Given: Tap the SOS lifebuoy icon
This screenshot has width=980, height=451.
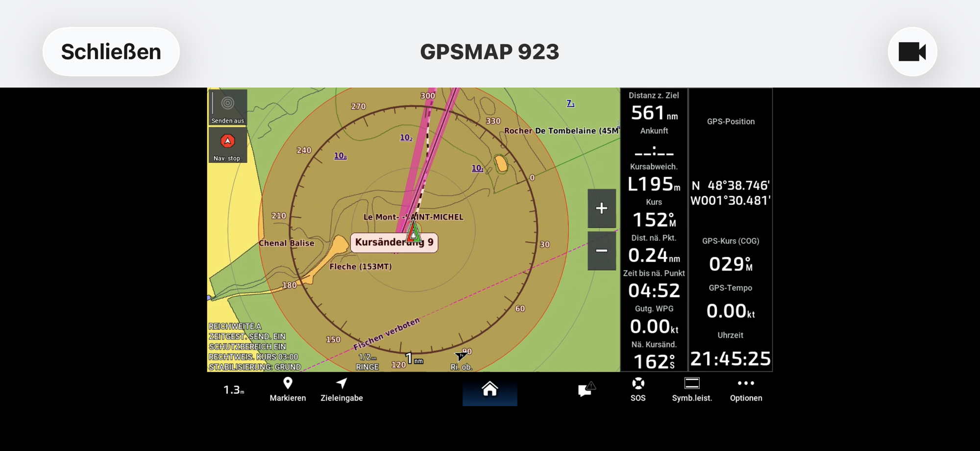Looking at the screenshot, I should pyautogui.click(x=638, y=383).
